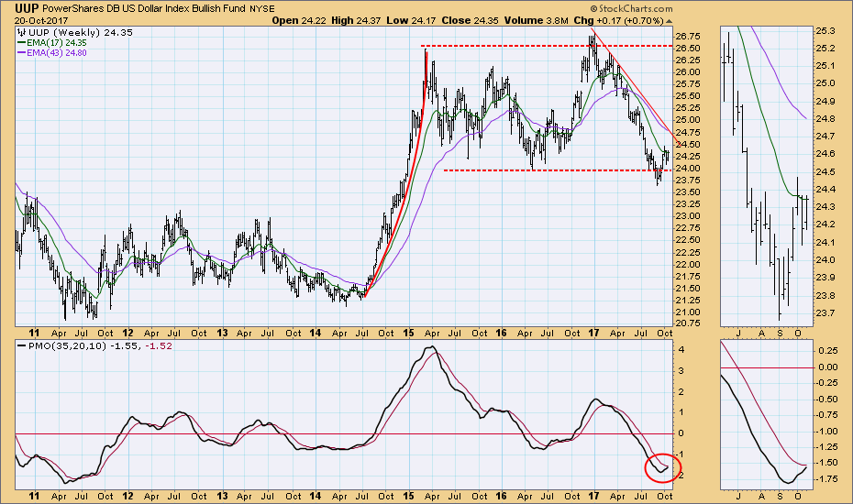Screen dimensions: 853x504
Task: Click the purple line swatch beside EMA(43)
Action: tap(21, 53)
